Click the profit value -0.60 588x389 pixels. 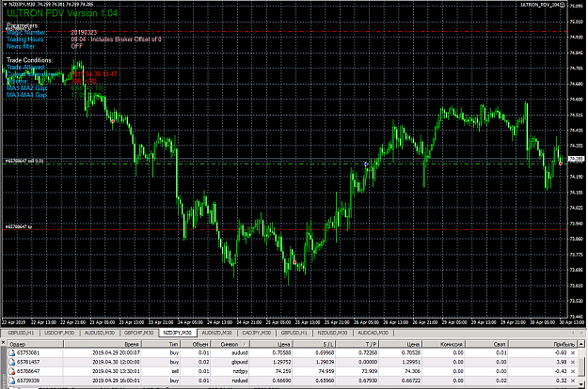(x=561, y=352)
